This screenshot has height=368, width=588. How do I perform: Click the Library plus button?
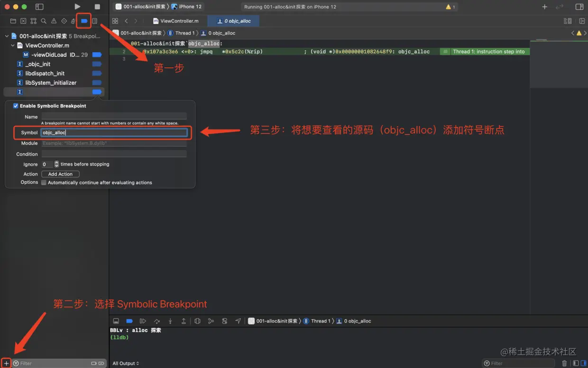pyautogui.click(x=544, y=7)
